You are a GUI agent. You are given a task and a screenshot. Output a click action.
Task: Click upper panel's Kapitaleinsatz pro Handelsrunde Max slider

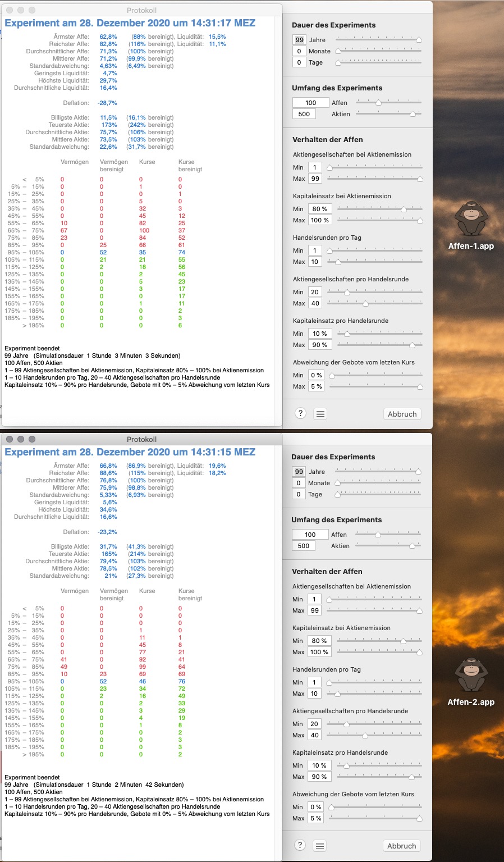(x=380, y=345)
